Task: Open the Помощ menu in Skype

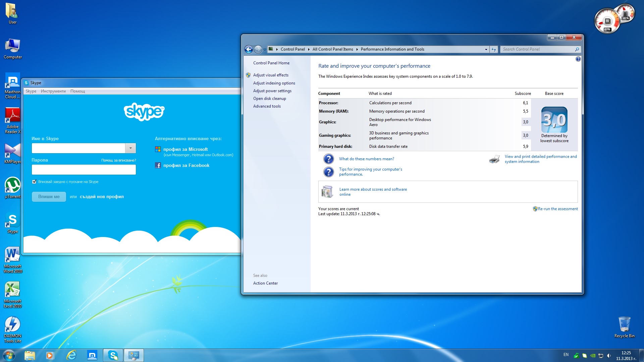Action: pos(77,91)
